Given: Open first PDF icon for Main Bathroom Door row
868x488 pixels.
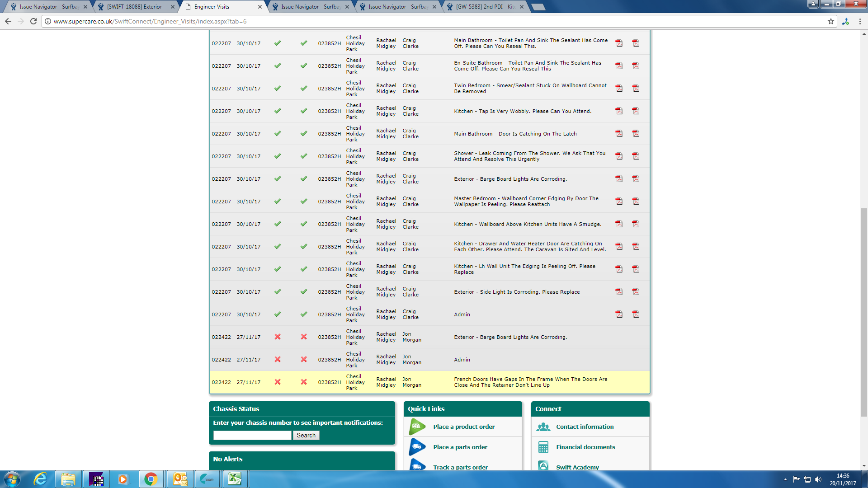Looking at the screenshot, I should tap(619, 134).
